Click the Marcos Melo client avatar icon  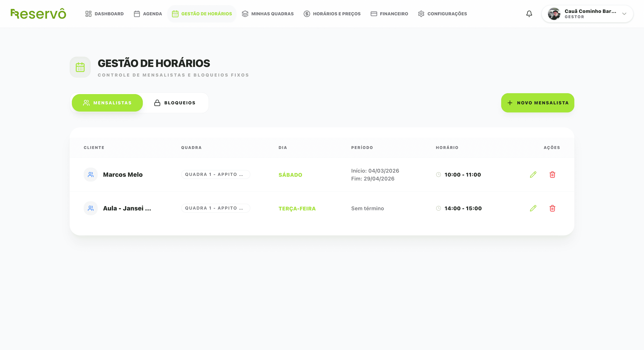coord(90,175)
